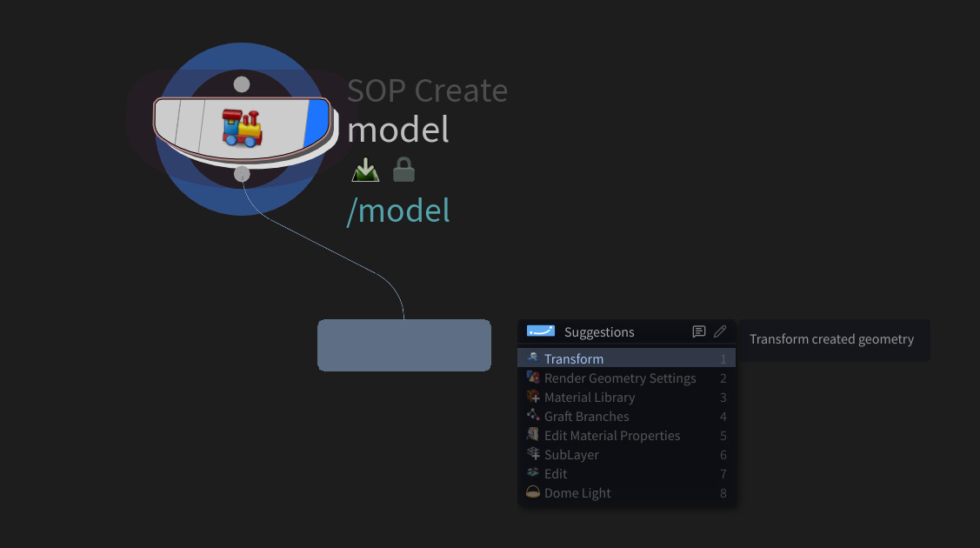Image resolution: width=980 pixels, height=548 pixels.
Task: Click the model node's bottom output connector
Action: tap(242, 174)
